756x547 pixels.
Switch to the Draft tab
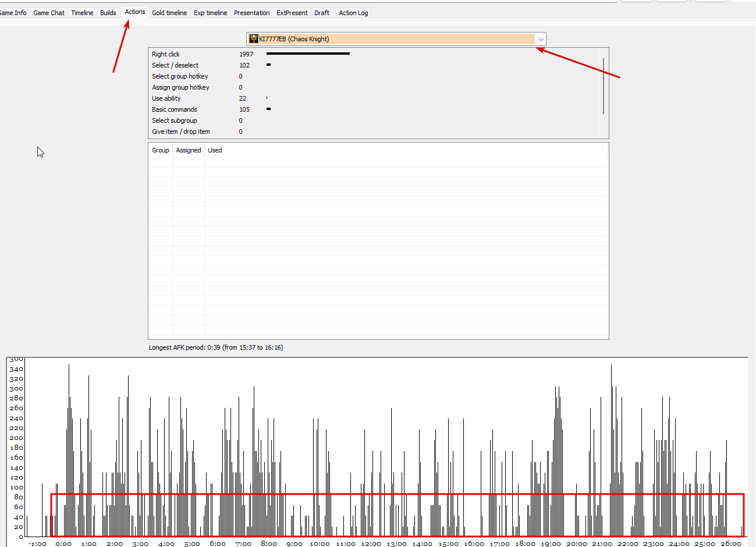pyautogui.click(x=322, y=13)
